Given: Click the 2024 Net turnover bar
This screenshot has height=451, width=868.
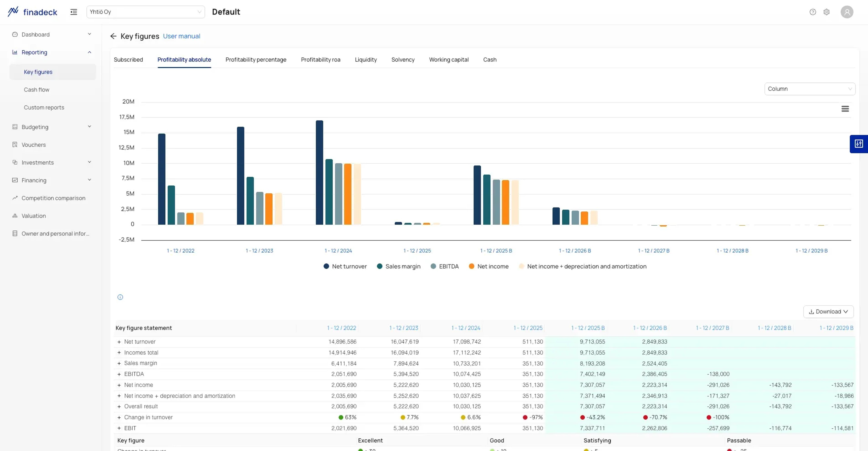Looking at the screenshot, I should tap(319, 173).
